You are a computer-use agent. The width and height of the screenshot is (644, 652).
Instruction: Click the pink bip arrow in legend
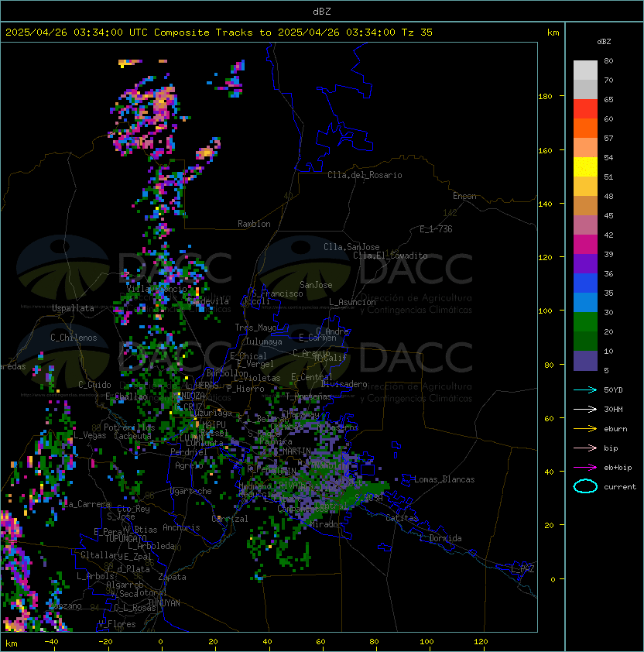(x=585, y=448)
